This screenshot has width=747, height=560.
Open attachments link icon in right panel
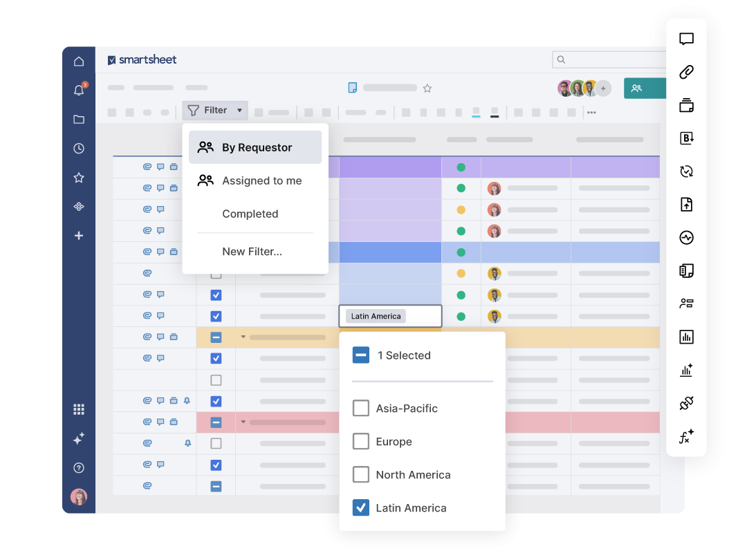pos(686,72)
